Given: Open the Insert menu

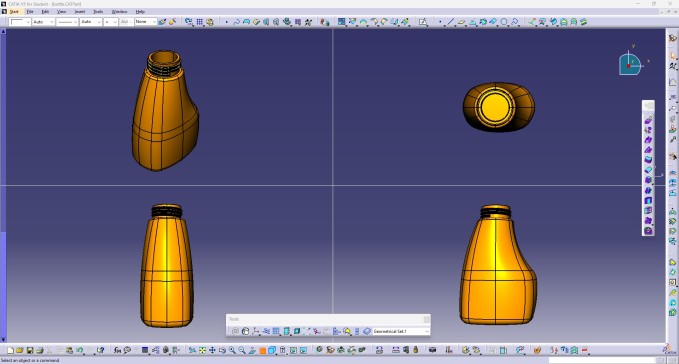Looking at the screenshot, I should tap(80, 12).
